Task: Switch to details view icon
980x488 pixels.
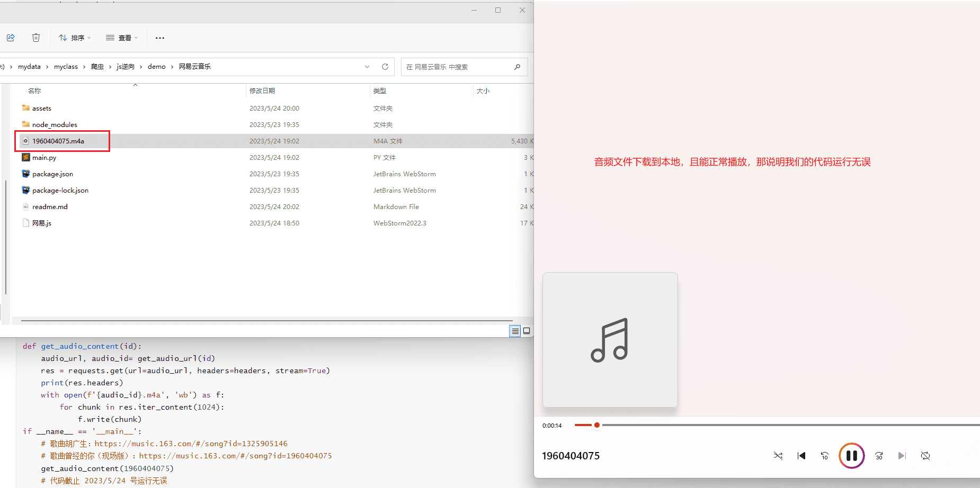Action: 515,331
